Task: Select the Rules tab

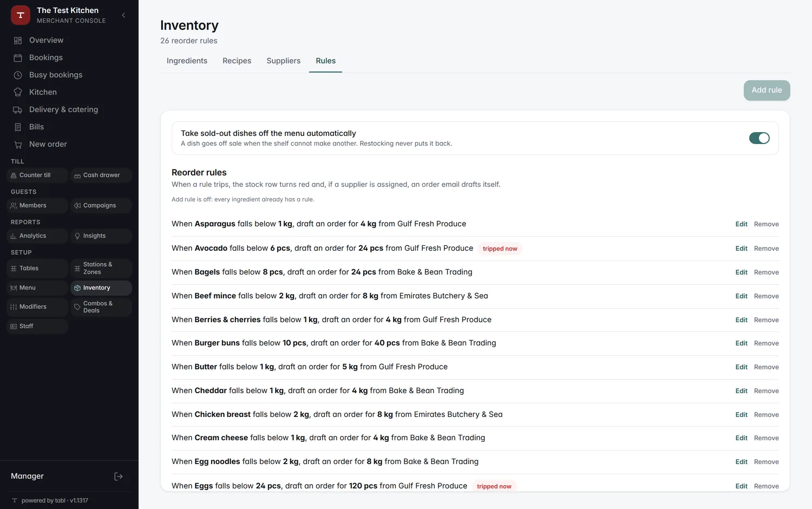Action: click(326, 61)
